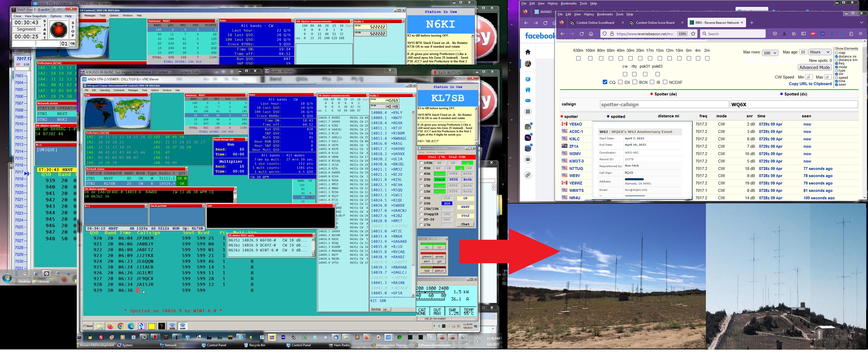
Task: Open the Bookmarks menu in the RBN Firefox window
Action: (605, 15)
